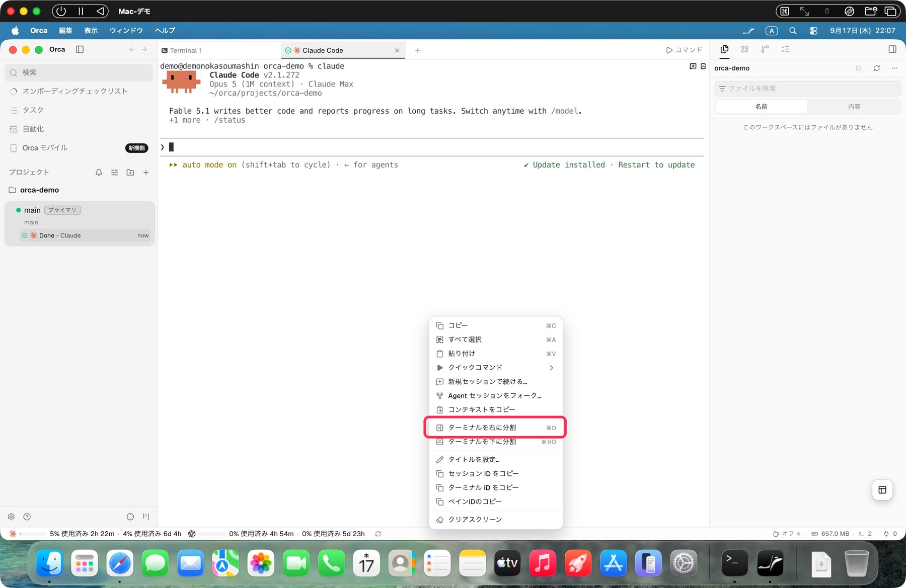Click the split pane icon at terminal top right

tap(703, 66)
